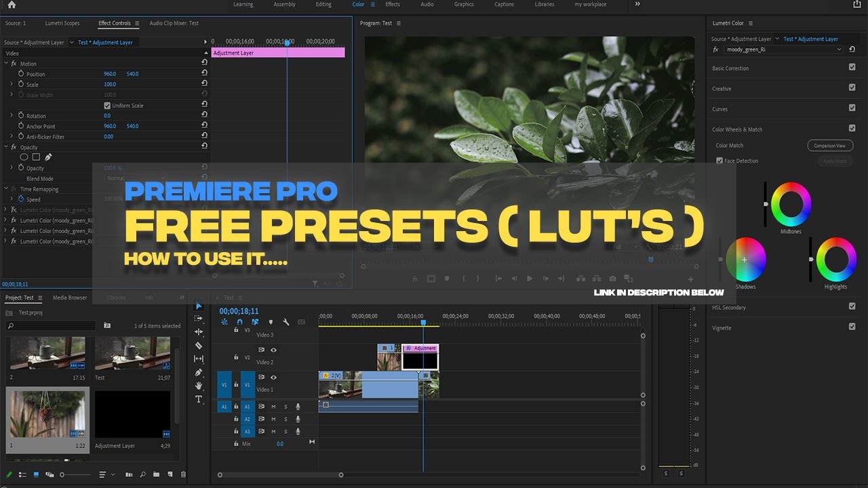Show more workspaces overflow arrows
Viewport: 868px width, 488px height.
click(637, 4)
